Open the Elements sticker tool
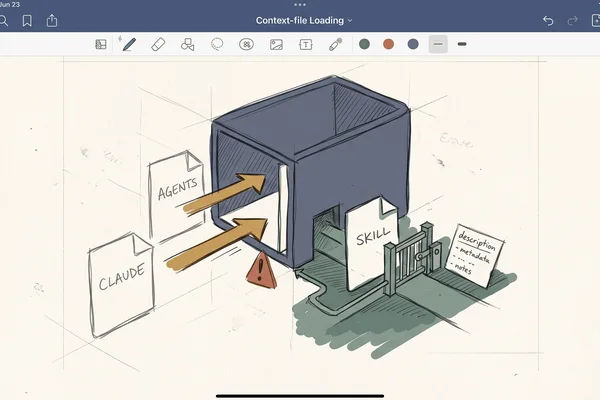Image resolution: width=600 pixels, height=400 pixels. (x=246, y=44)
